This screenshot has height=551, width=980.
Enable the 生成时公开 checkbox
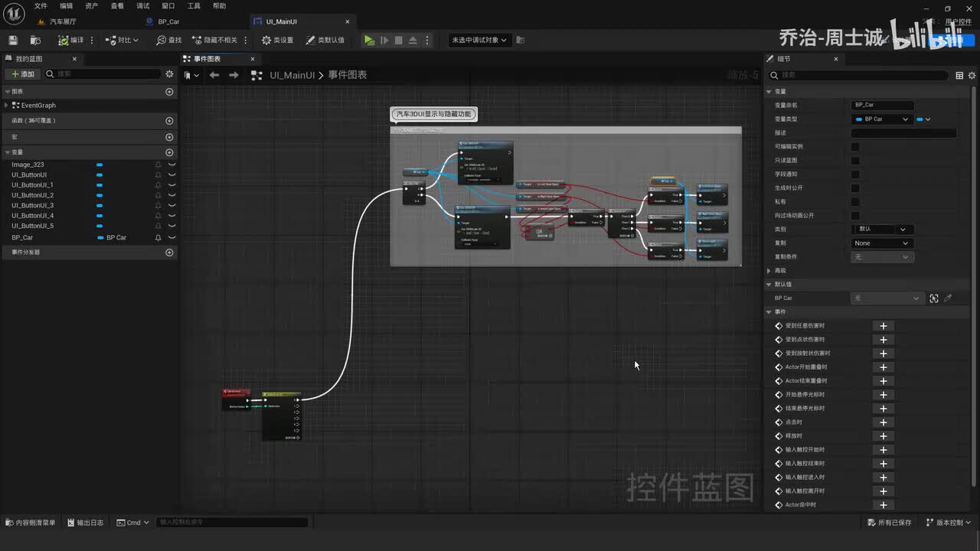click(855, 188)
